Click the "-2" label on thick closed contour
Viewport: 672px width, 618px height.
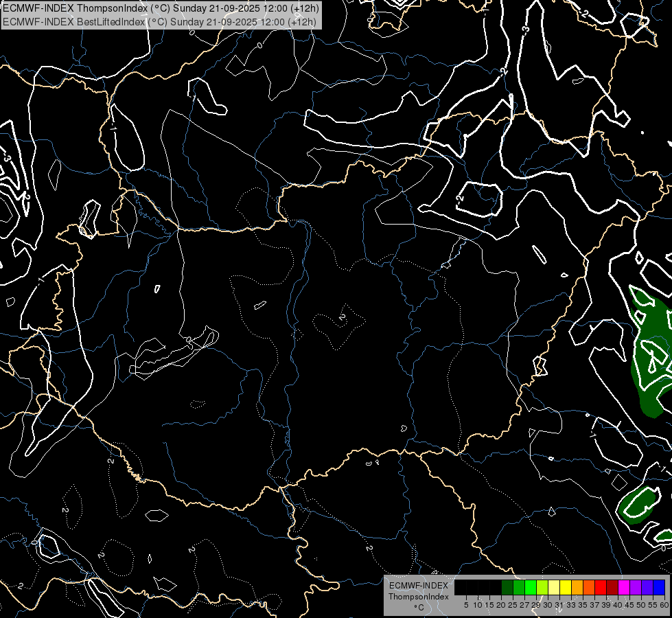pos(460,198)
